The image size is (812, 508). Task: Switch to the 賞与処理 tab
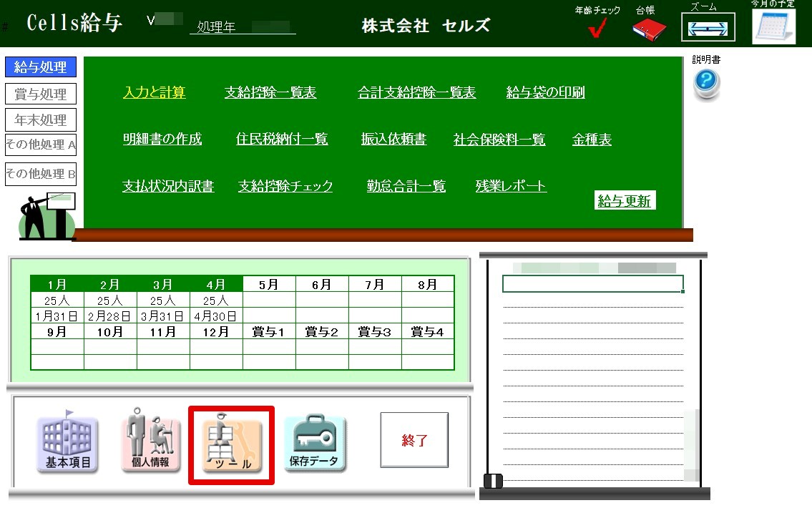[x=41, y=94]
